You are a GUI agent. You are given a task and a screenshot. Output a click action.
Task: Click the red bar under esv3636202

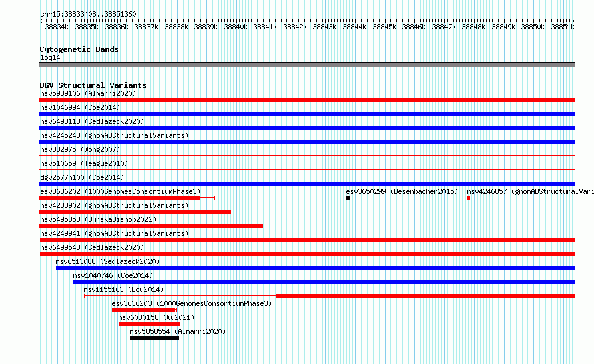(x=119, y=198)
